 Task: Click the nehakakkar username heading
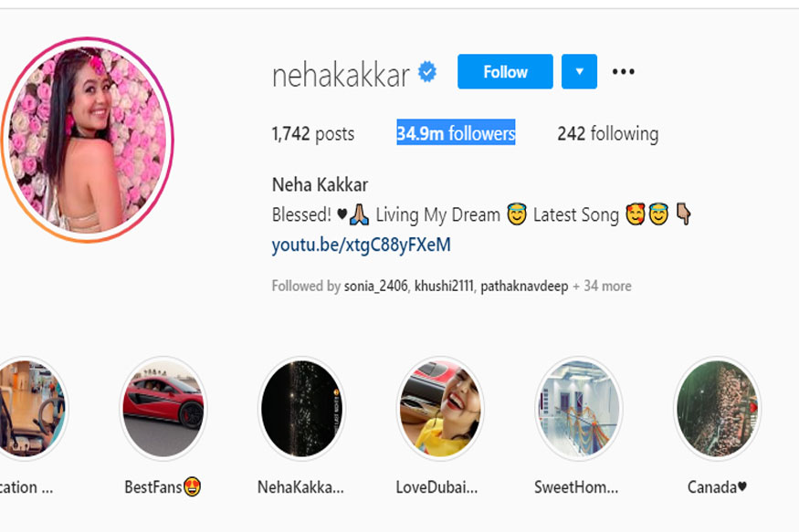(x=341, y=76)
